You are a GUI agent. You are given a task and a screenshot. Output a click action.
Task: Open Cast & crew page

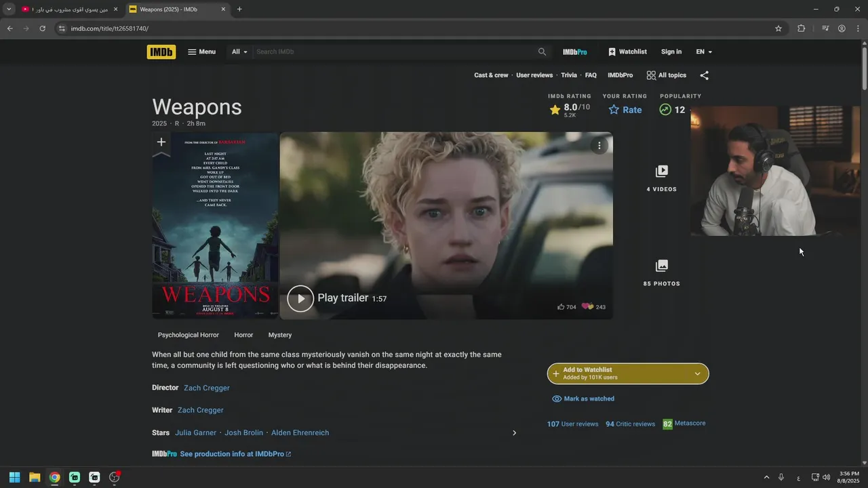tap(491, 75)
